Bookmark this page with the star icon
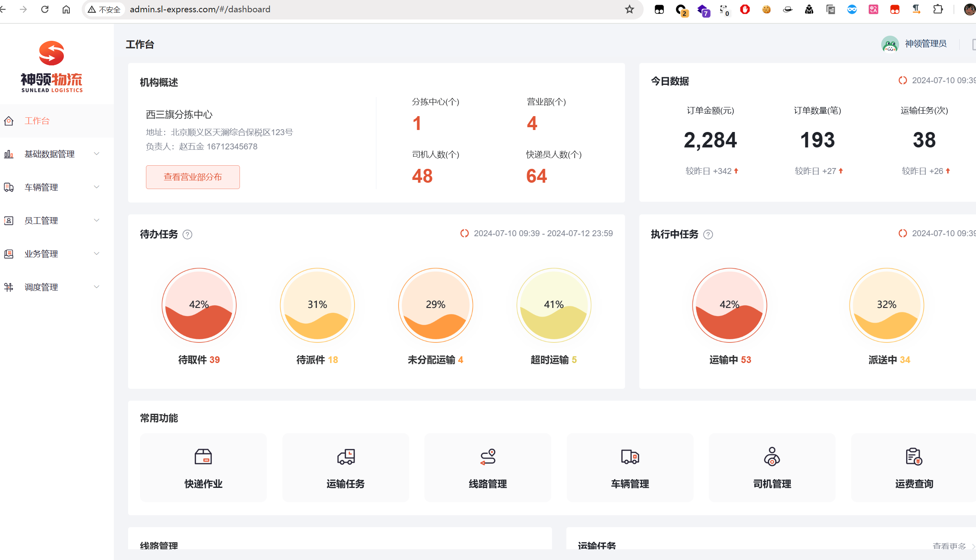976x560 pixels. point(629,10)
